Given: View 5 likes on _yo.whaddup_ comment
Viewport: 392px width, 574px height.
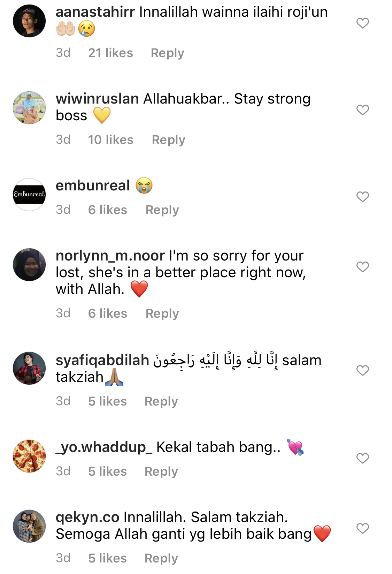Looking at the screenshot, I should tap(107, 471).
